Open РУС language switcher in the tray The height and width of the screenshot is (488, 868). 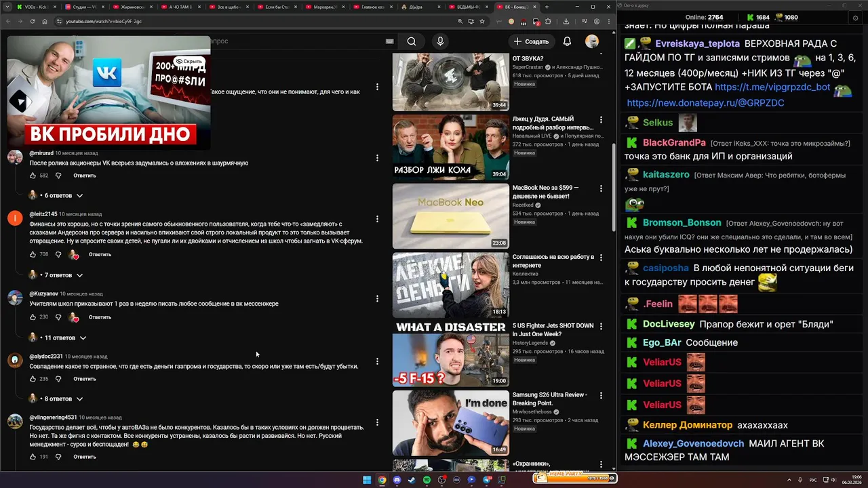(x=813, y=480)
